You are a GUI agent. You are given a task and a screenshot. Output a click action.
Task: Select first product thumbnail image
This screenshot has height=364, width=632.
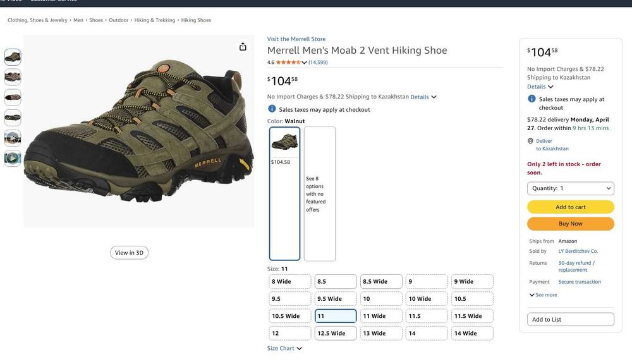pyautogui.click(x=13, y=58)
